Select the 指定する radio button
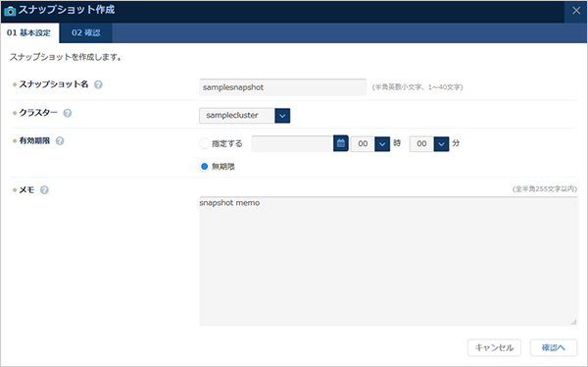The image size is (588, 367). click(x=205, y=143)
